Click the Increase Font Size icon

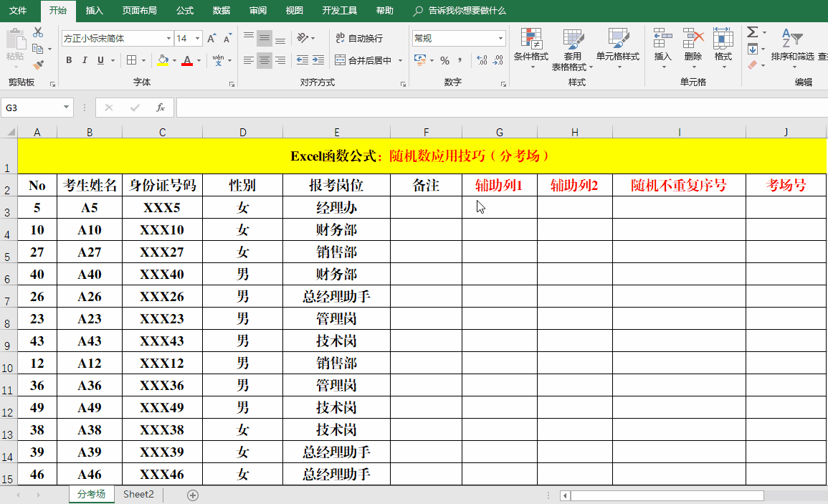pos(212,39)
